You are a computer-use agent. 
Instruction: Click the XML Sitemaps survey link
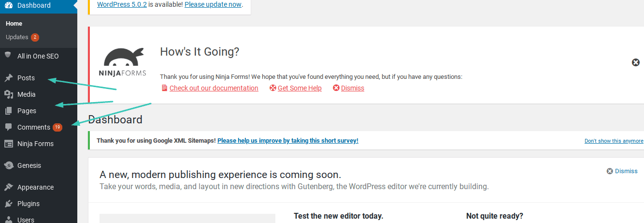(x=288, y=141)
